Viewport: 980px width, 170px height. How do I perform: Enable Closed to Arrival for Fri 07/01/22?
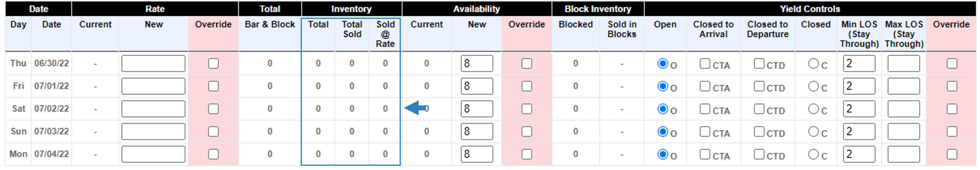(x=705, y=86)
